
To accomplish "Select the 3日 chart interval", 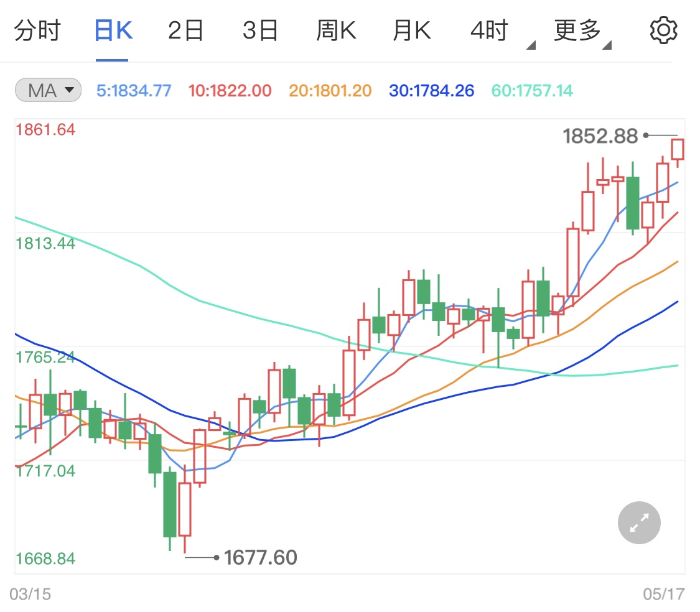I will click(x=260, y=29).
